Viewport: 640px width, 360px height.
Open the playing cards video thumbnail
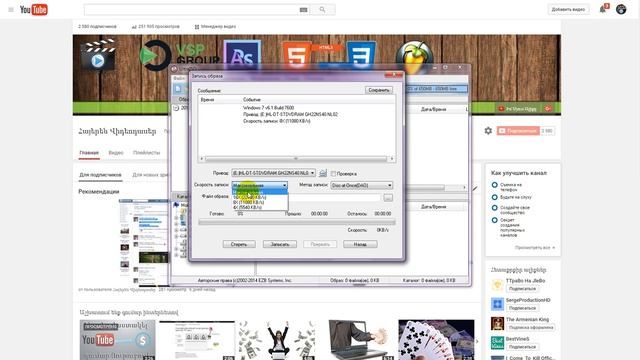[436, 340]
